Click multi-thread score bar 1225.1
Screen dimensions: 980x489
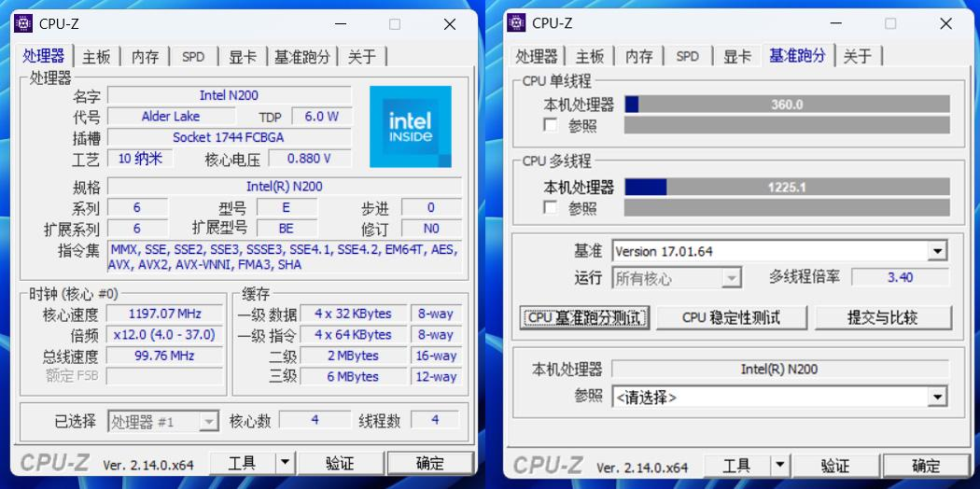click(x=787, y=187)
